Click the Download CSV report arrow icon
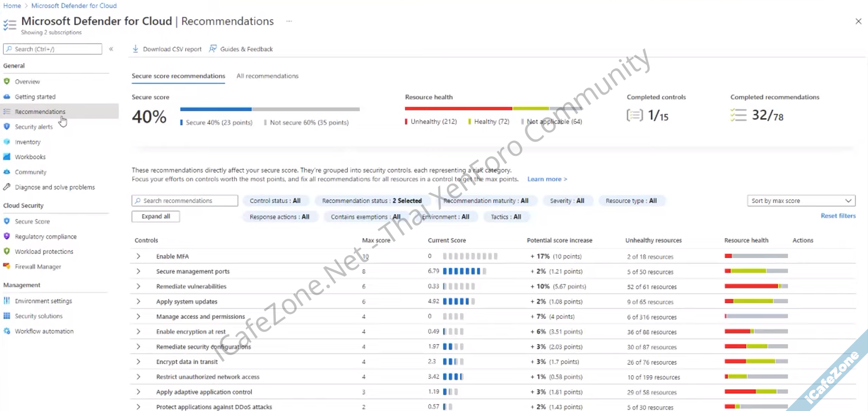Viewport: 868px width, 411px height. click(x=136, y=49)
